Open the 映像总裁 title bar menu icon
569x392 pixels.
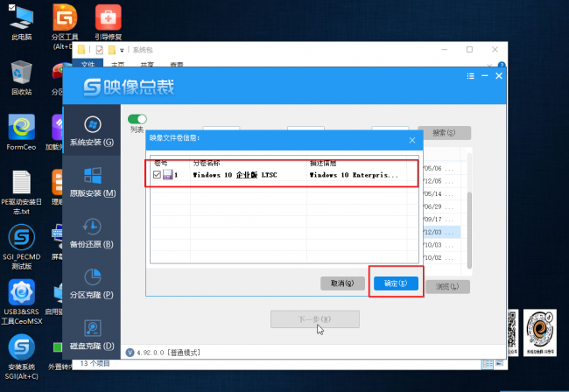click(471, 76)
